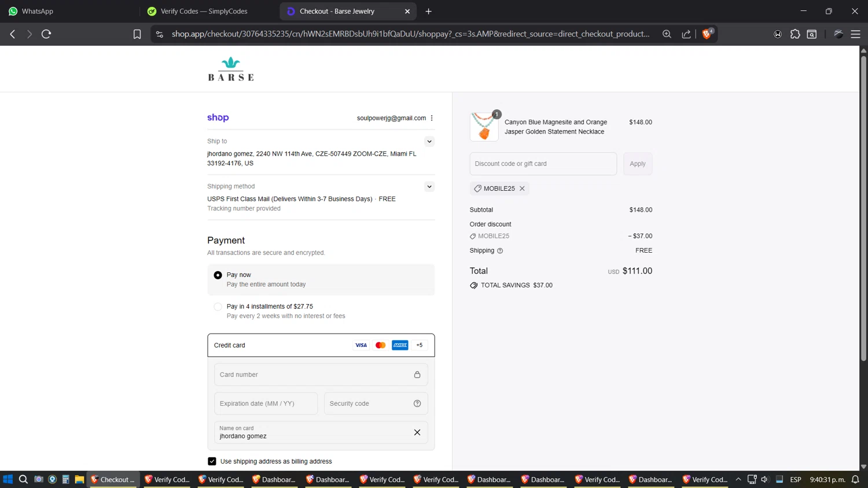
Task: Show security code help icon
Action: coord(417,404)
